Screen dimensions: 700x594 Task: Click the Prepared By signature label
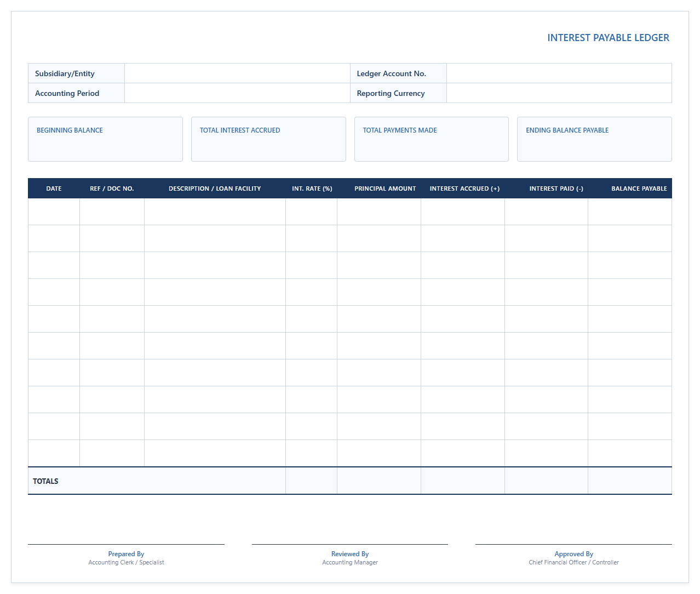coord(126,554)
